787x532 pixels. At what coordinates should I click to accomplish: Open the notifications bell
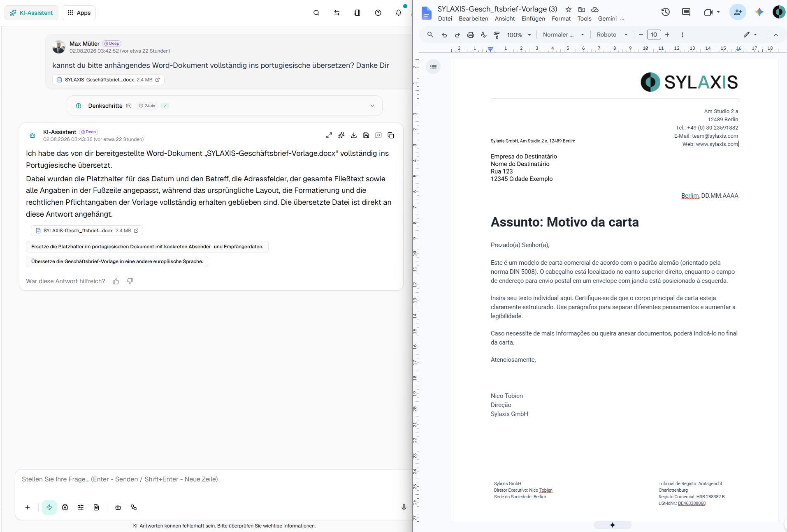pos(399,13)
